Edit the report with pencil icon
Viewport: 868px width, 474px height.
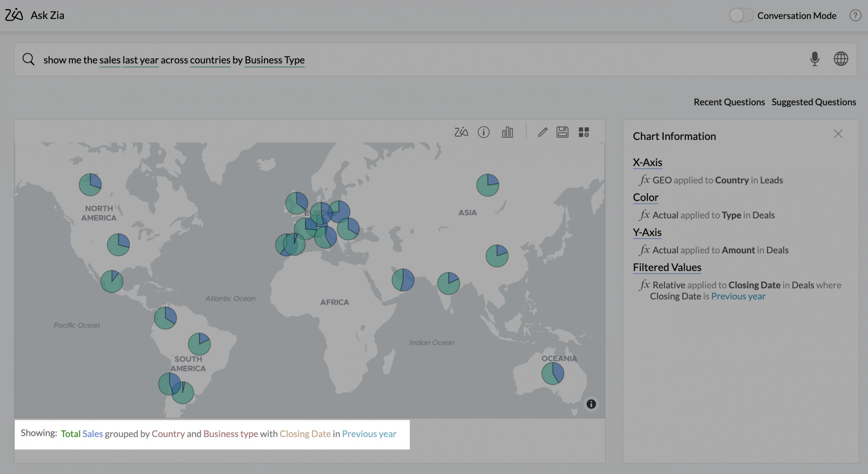[542, 132]
